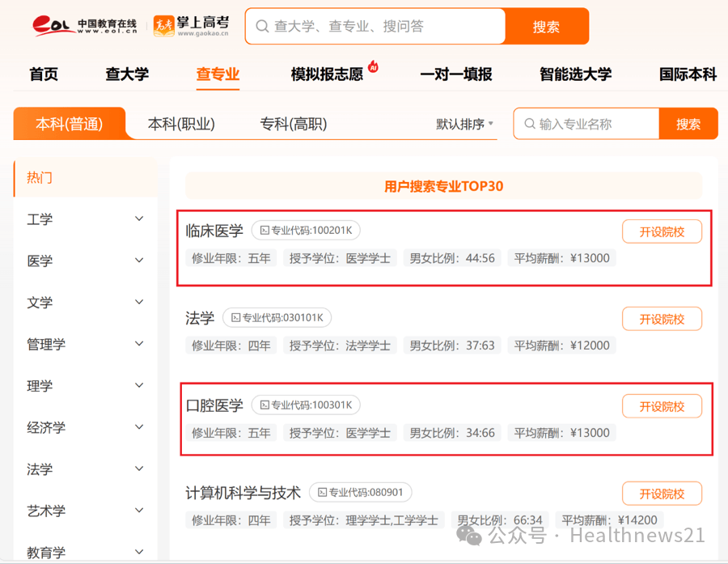728x564 pixels.
Task: Open the 查大学 navigation menu item
Action: coord(126,74)
